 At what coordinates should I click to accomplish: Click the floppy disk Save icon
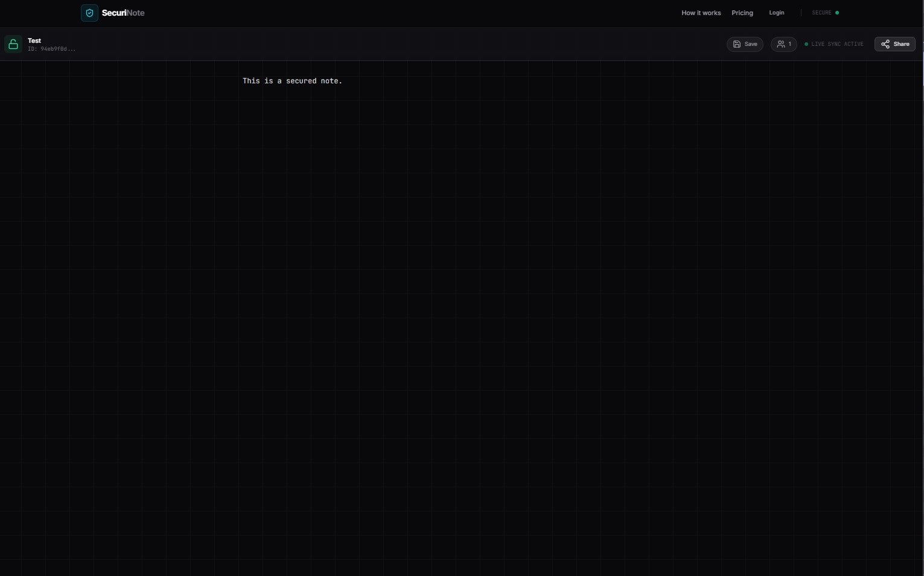[737, 44]
